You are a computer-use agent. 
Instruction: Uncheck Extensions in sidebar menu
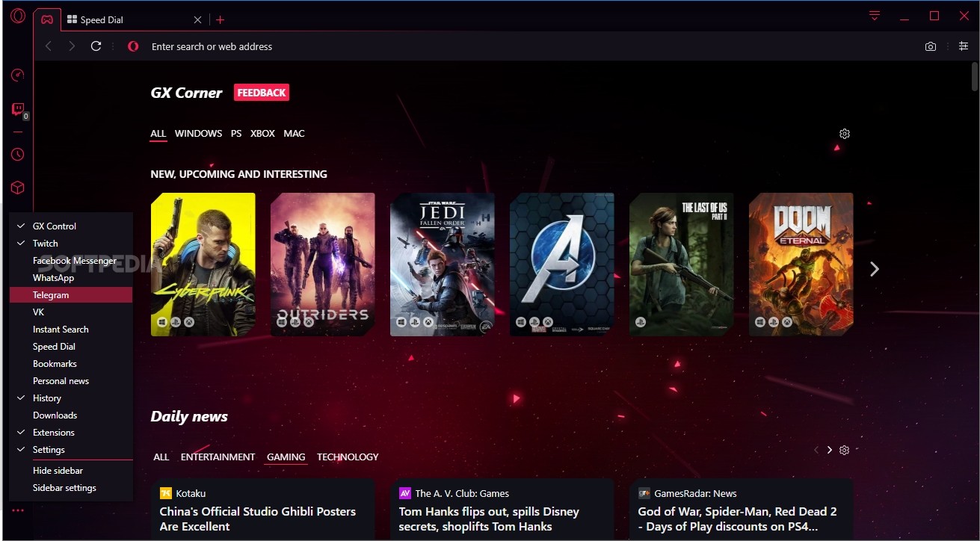71,433
